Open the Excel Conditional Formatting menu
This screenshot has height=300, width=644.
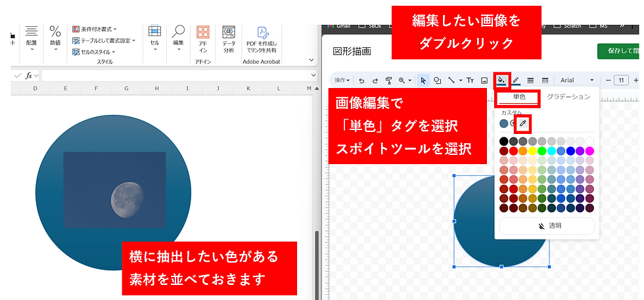click(x=95, y=29)
